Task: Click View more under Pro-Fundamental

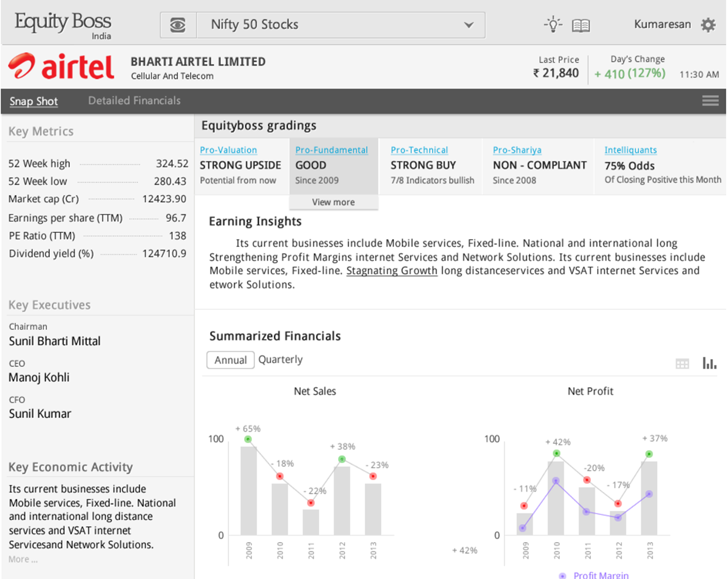Action: (333, 202)
